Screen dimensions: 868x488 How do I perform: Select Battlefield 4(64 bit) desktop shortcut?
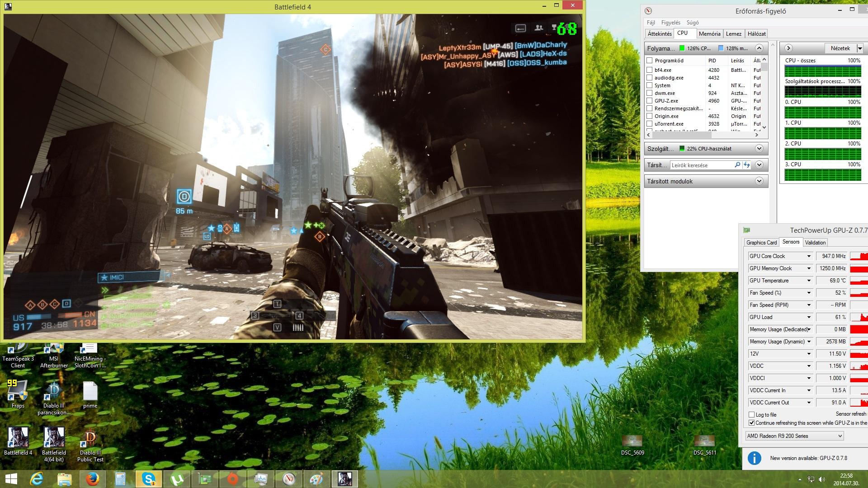tap(54, 444)
